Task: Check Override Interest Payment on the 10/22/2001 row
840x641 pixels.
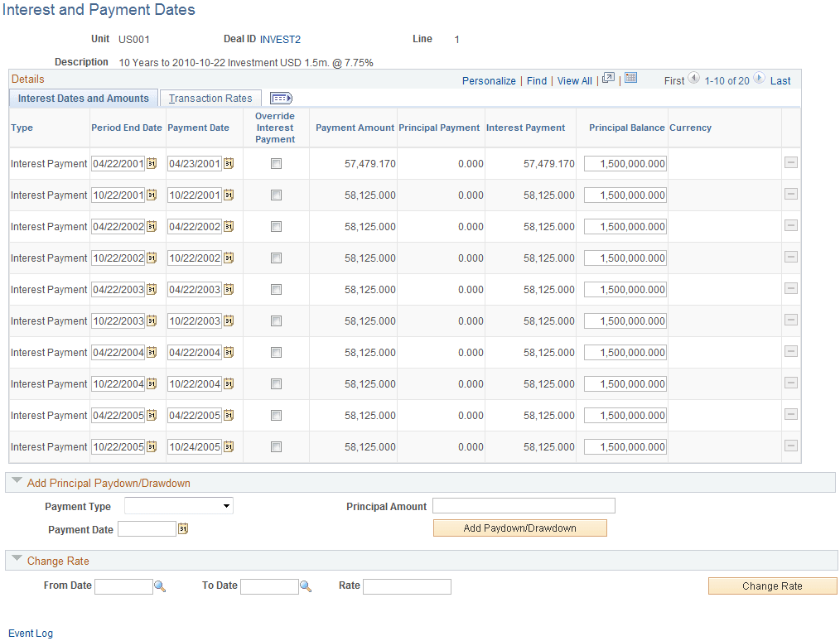Action: (x=276, y=195)
